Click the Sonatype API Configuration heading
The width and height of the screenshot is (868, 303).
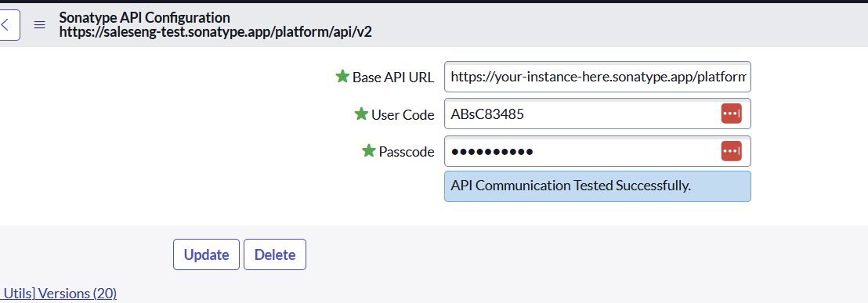click(144, 18)
